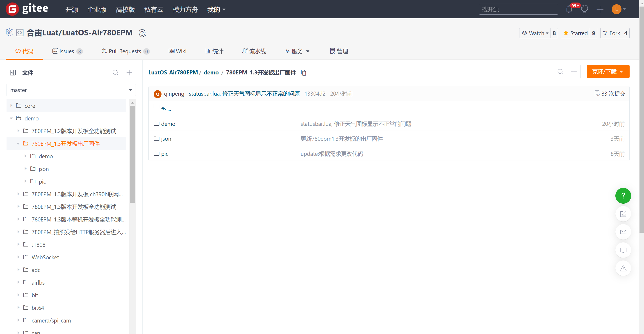
Task: Expand the 780EPM_1.2版本开发板全功能测试 folder
Action: pyautogui.click(x=18, y=131)
